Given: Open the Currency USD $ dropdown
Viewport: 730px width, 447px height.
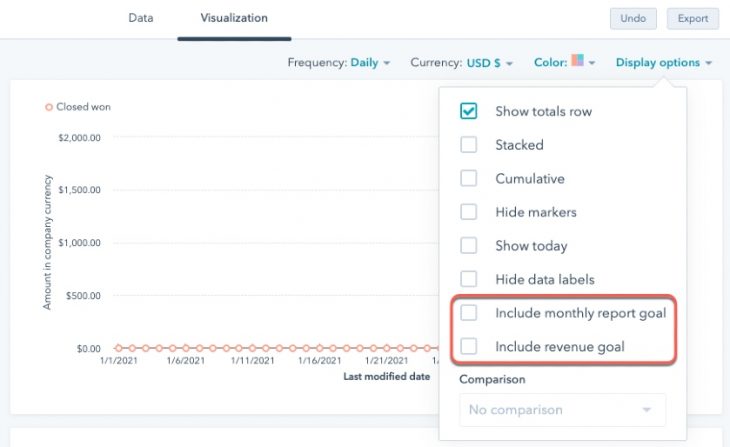Looking at the screenshot, I should point(489,63).
